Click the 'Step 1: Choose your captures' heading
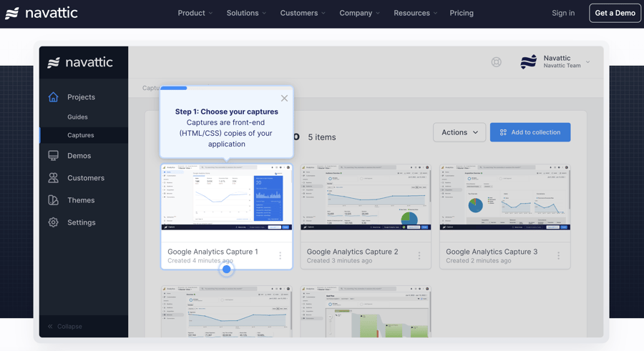 tap(226, 112)
